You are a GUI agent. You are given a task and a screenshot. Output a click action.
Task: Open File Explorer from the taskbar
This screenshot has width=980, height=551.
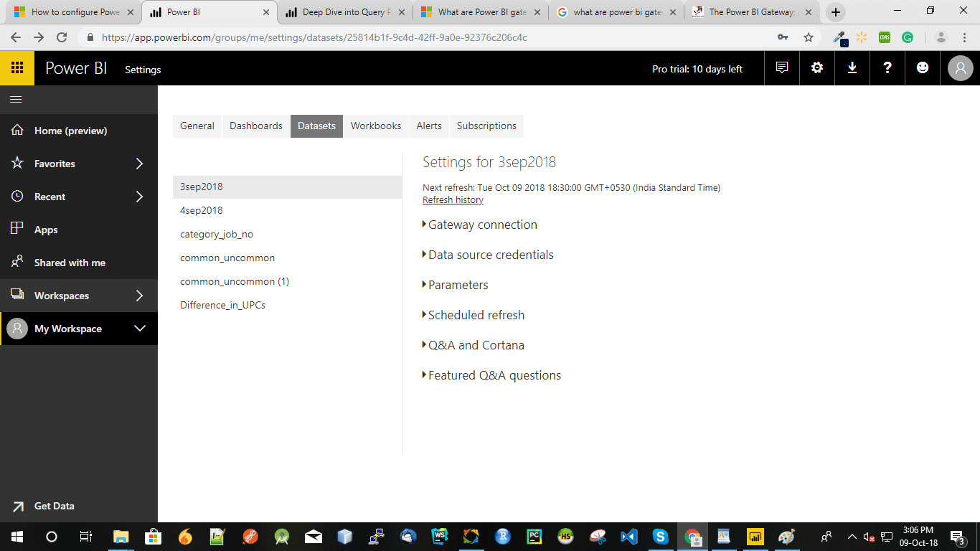pyautogui.click(x=121, y=536)
